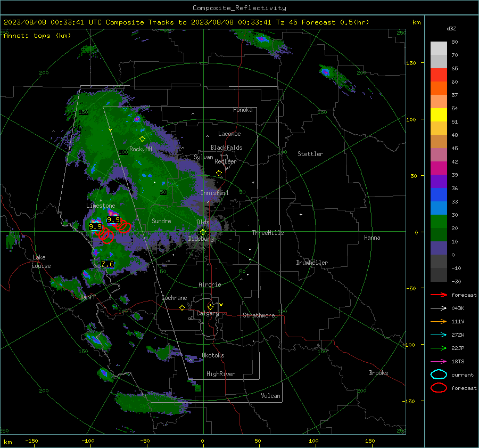The image size is (479, 448).
Task: Click the yellow diamond marker at Olds
Action: (x=203, y=232)
